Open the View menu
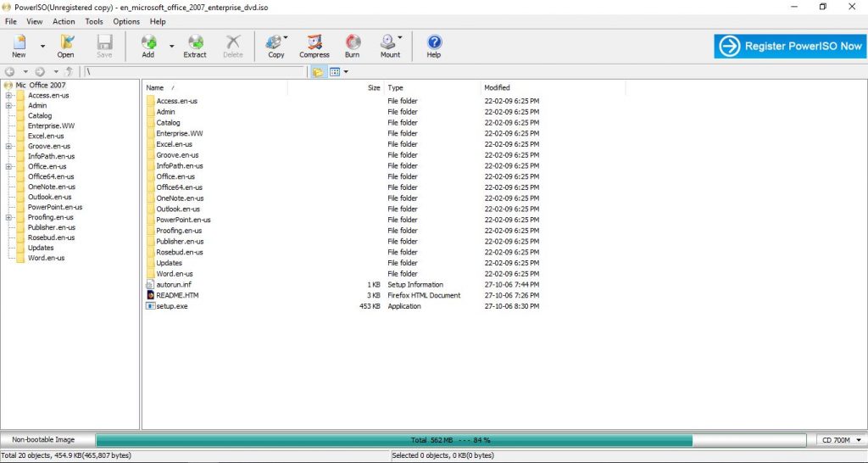This screenshot has height=463, width=868. coord(34,21)
